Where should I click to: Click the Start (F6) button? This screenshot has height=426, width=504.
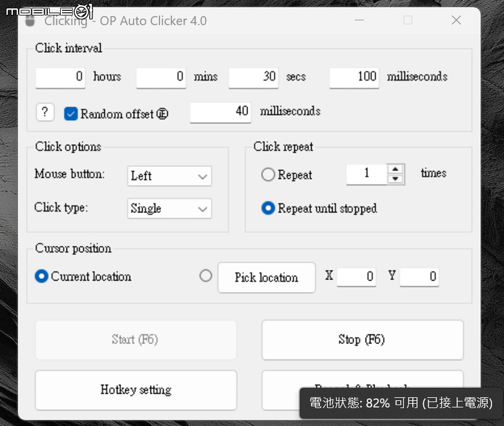click(x=136, y=340)
